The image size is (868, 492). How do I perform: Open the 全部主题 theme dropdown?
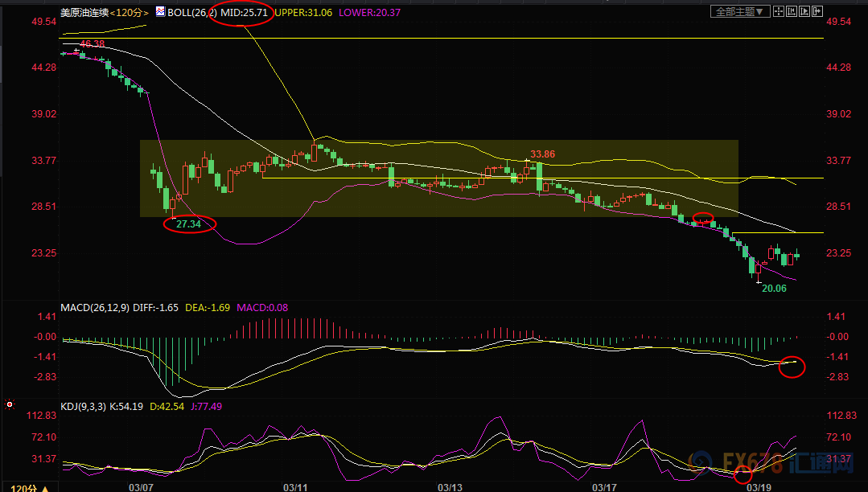(x=740, y=11)
